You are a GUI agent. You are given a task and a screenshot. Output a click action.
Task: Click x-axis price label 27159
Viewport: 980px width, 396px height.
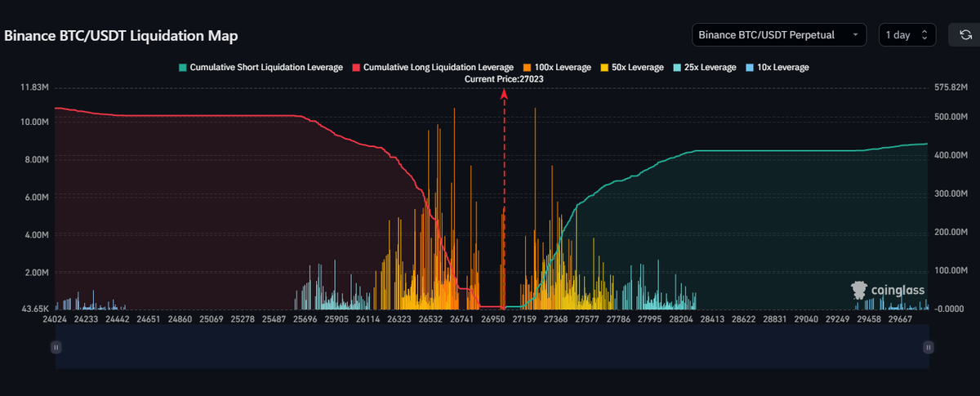click(523, 320)
